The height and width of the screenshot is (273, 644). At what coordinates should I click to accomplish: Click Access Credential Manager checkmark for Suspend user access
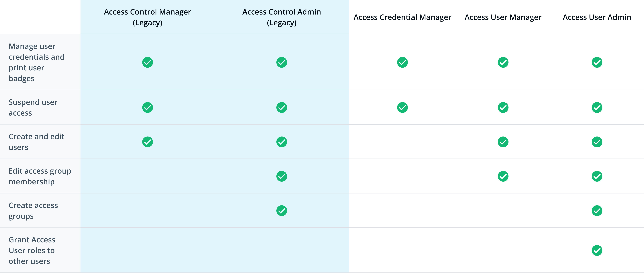pyautogui.click(x=402, y=107)
